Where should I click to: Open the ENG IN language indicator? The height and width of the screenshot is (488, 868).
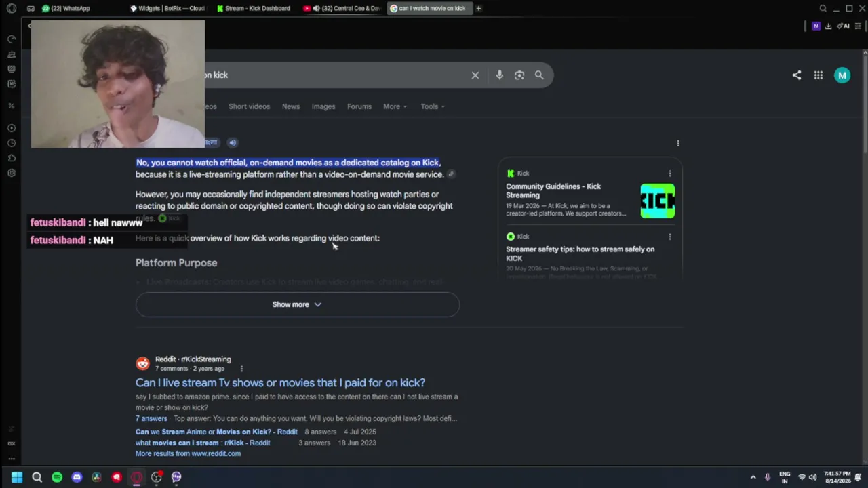[785, 477]
